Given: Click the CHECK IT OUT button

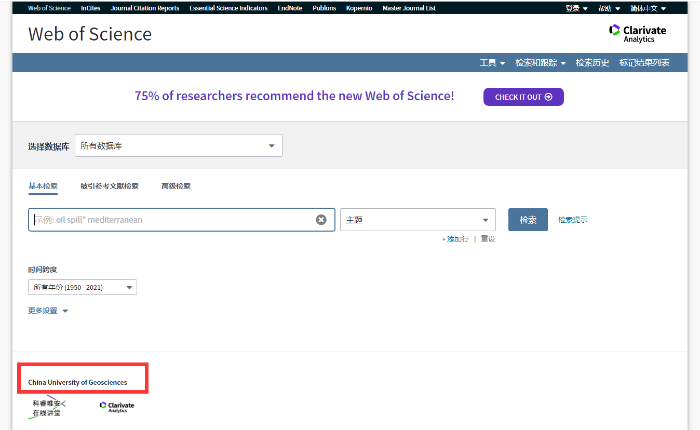Looking at the screenshot, I should pyautogui.click(x=523, y=97).
